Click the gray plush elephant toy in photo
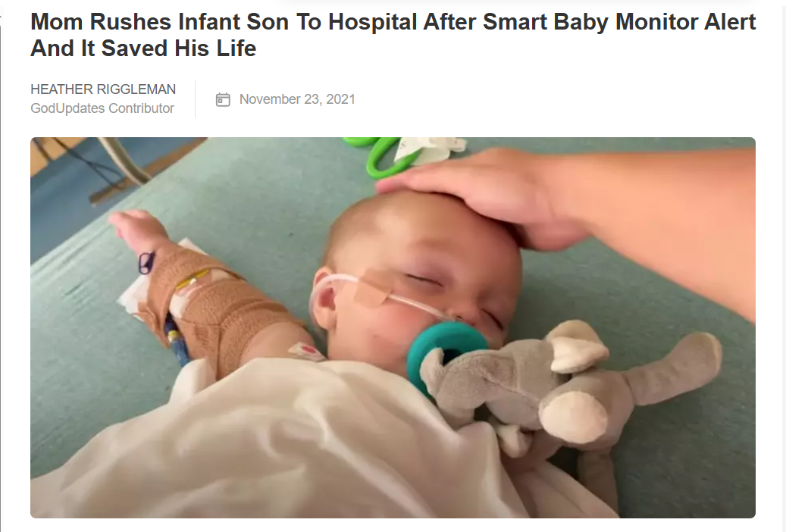Viewport: 786px width, 532px height. click(566, 386)
